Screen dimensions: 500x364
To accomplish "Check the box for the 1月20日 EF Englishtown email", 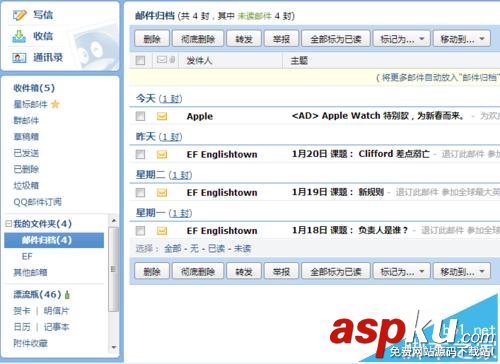I will (140, 154).
